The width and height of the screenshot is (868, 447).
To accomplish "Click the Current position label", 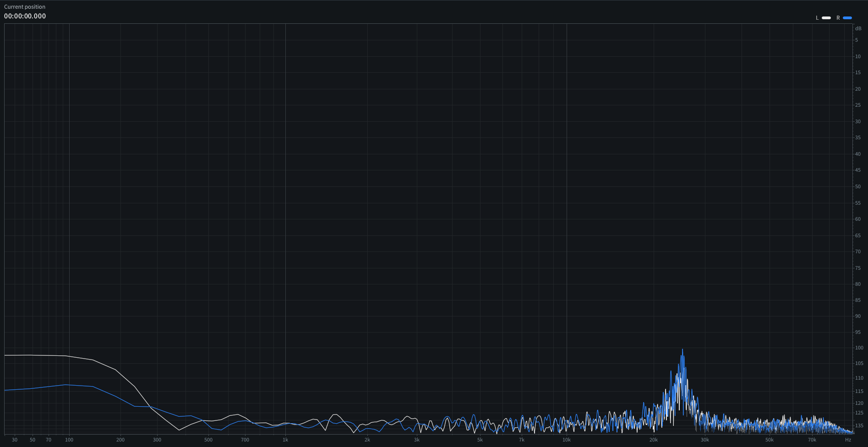I will 25,7.
